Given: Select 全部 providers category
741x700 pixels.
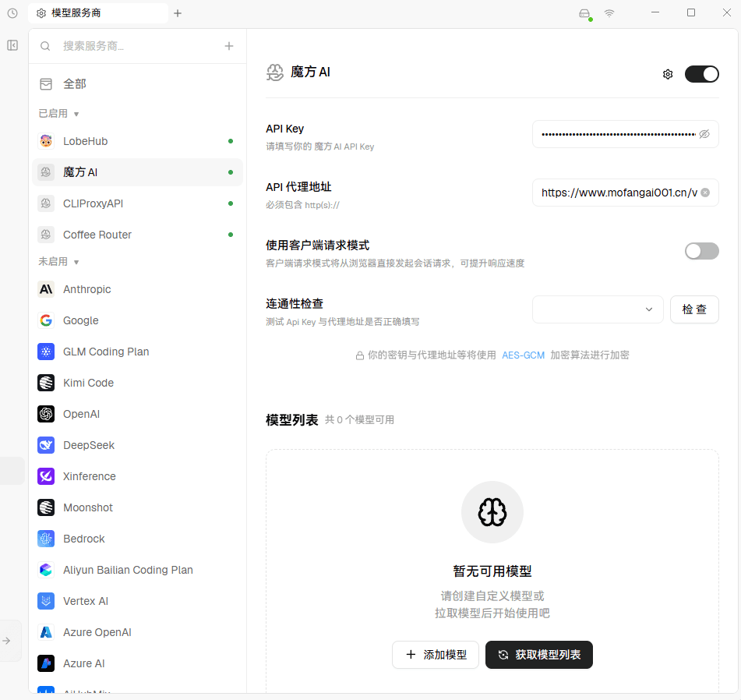Looking at the screenshot, I should [x=137, y=84].
